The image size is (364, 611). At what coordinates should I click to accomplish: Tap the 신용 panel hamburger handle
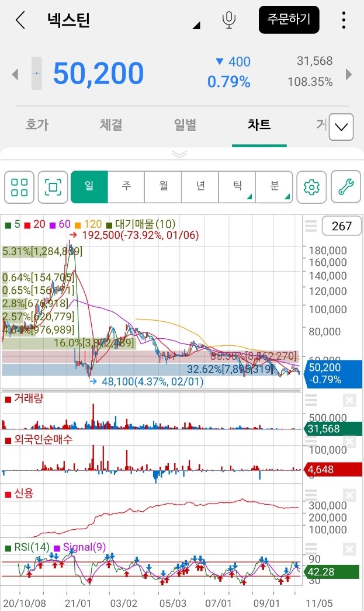311,495
